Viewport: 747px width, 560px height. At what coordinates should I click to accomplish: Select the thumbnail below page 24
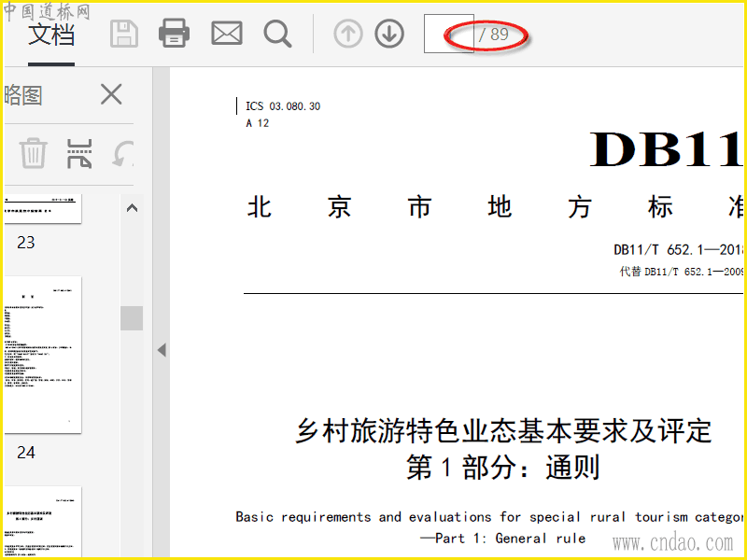(x=43, y=522)
